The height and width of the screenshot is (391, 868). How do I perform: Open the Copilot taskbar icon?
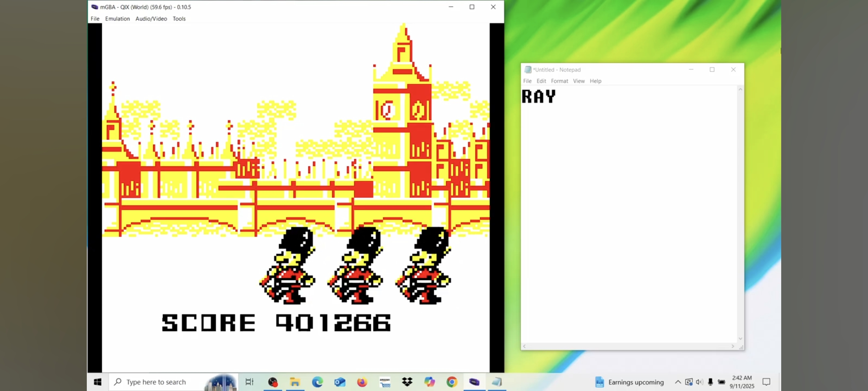429,382
